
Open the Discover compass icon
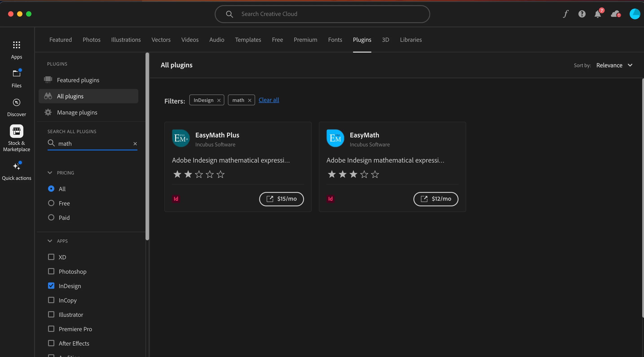coord(16,103)
